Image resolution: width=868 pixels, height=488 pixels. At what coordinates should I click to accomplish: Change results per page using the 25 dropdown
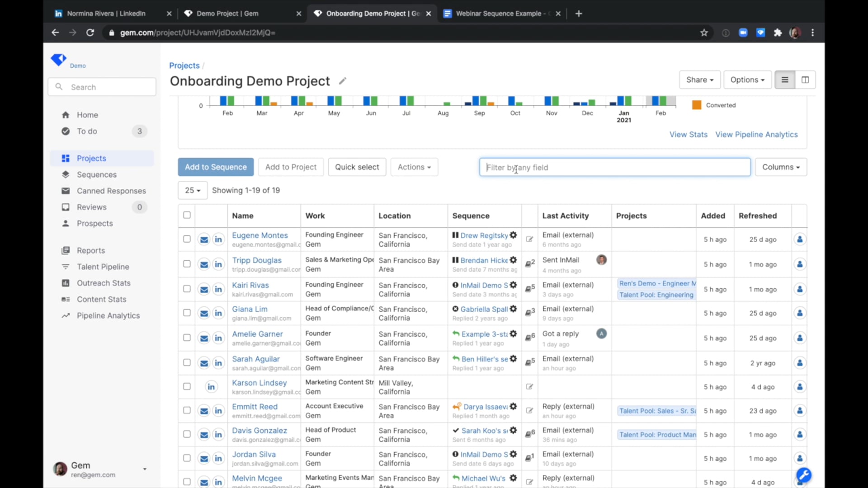click(193, 190)
